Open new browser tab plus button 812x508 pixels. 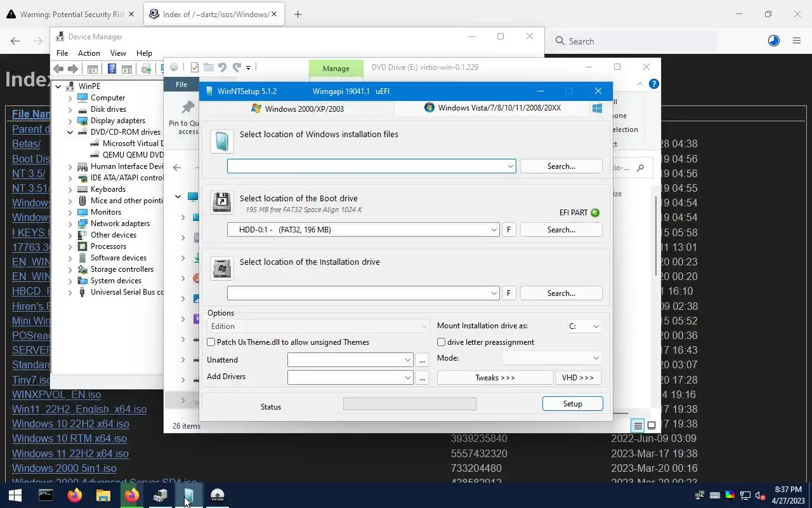(x=298, y=14)
